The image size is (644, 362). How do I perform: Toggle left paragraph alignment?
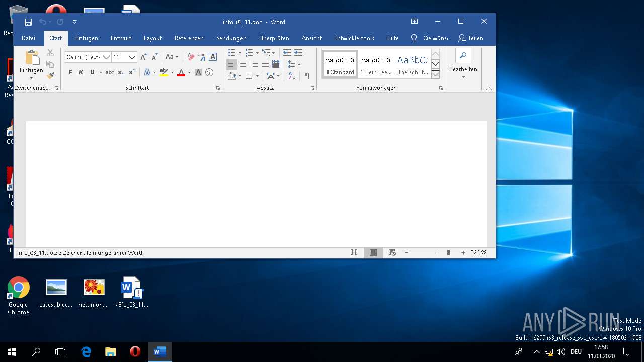232,64
